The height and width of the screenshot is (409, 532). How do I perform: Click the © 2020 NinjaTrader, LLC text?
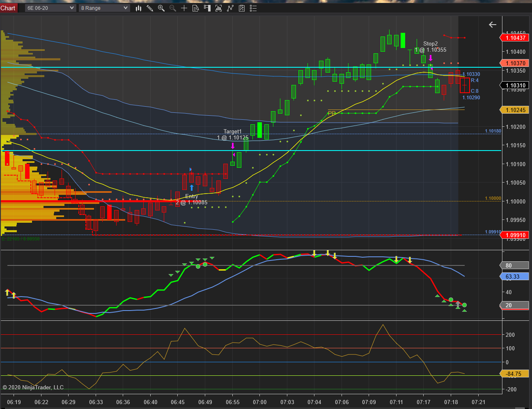(x=33, y=387)
